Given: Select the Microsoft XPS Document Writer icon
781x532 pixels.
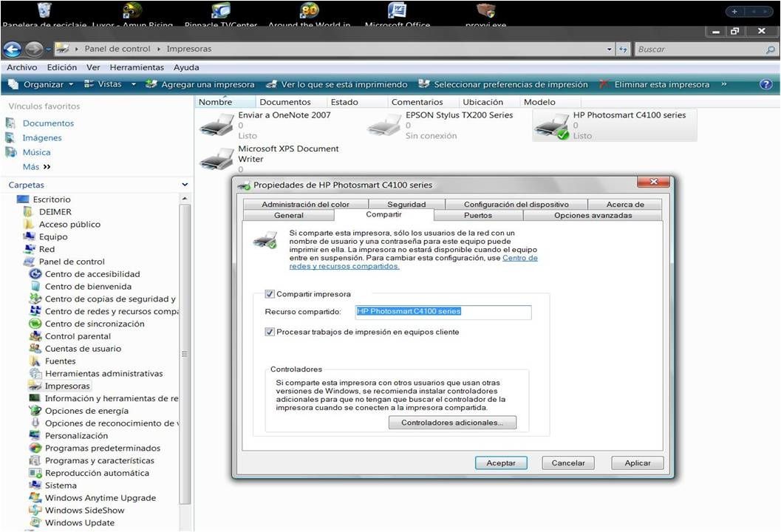Looking at the screenshot, I should [x=216, y=158].
